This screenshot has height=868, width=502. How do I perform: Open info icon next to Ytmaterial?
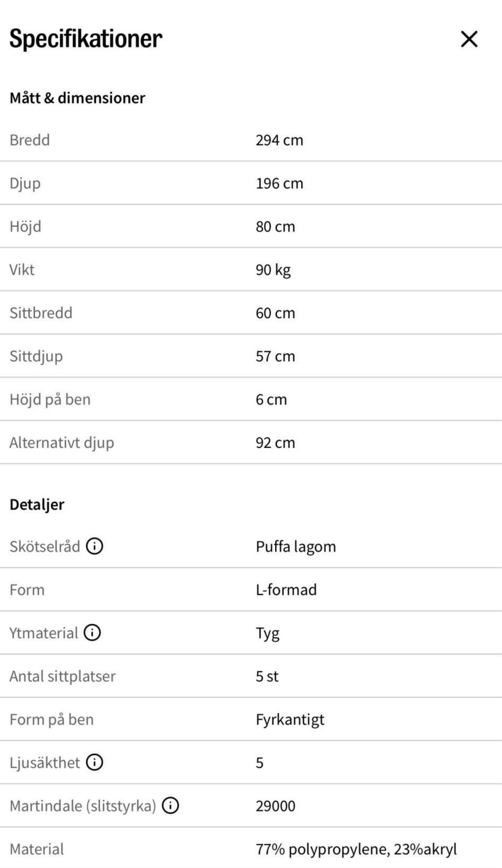coord(93,633)
